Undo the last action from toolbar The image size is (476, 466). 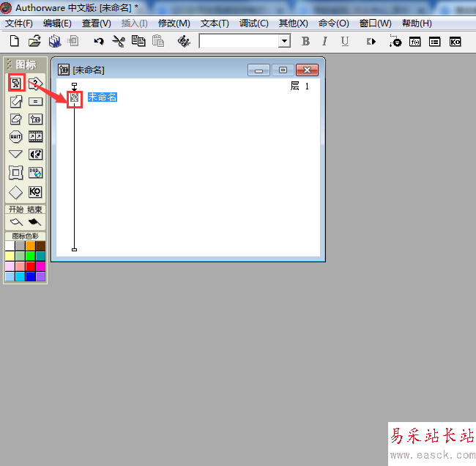tap(99, 41)
